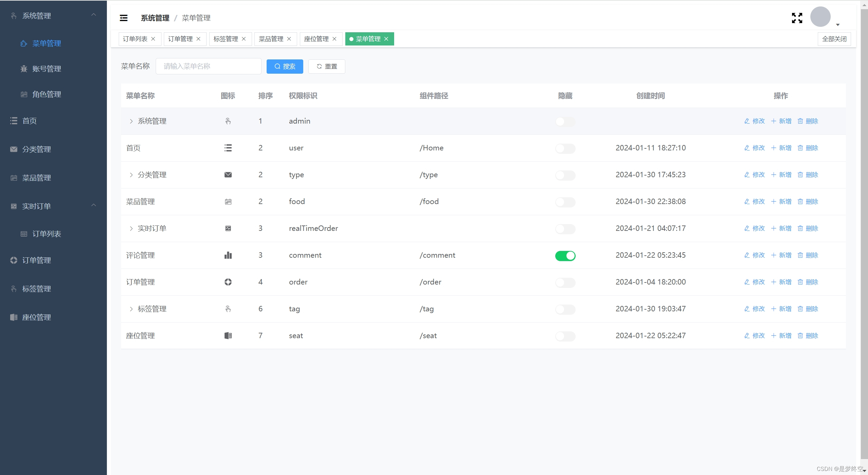The image size is (868, 475).
Task: Expand the 分类管理 table row
Action: (x=131, y=175)
